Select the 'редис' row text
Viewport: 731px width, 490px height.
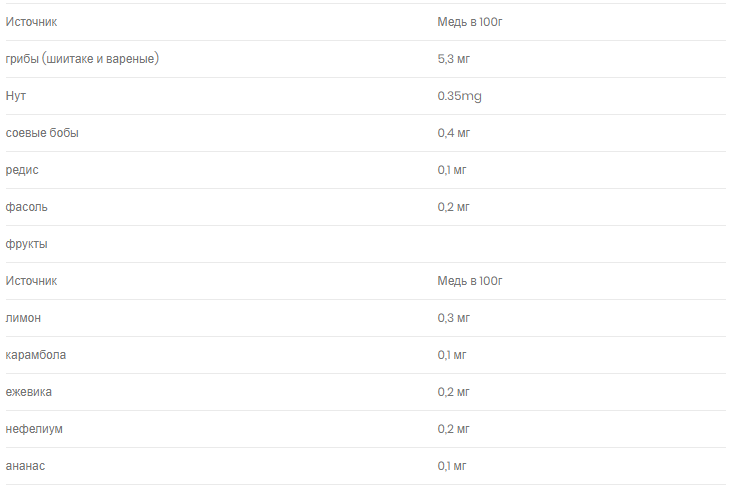(22, 170)
